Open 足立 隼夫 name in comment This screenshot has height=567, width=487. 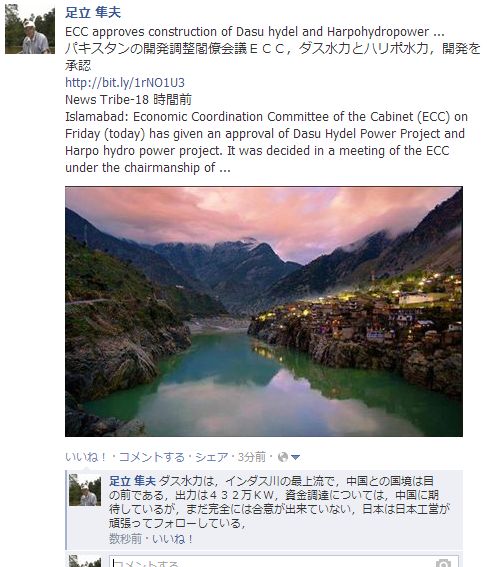click(132, 481)
